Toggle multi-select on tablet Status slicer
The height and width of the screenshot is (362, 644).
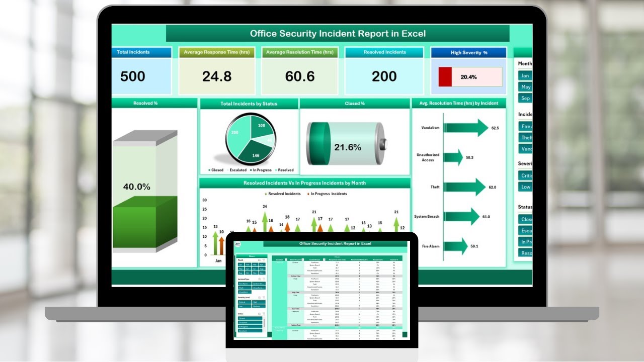pyautogui.click(x=260, y=314)
